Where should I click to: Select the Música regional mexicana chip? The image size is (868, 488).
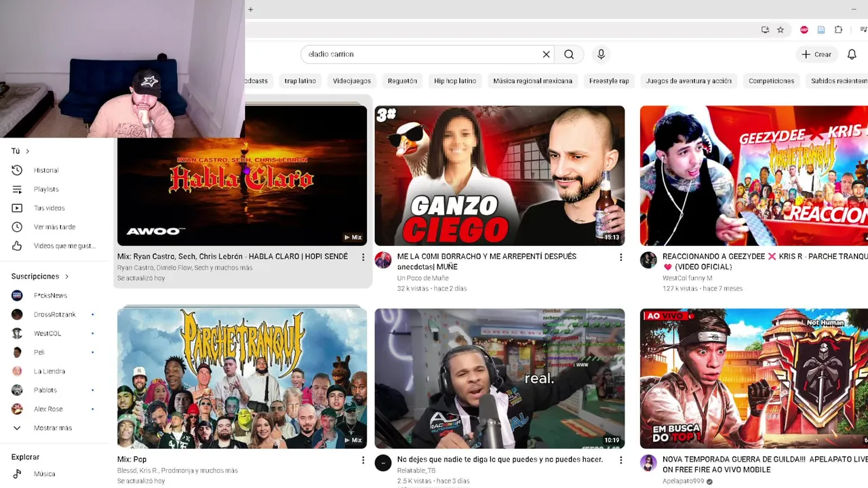point(533,81)
